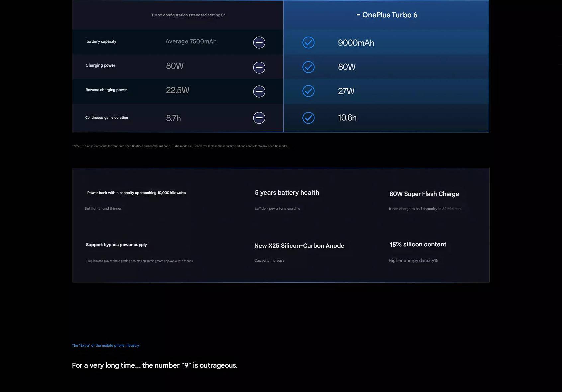Image resolution: width=562 pixels, height=392 pixels.
Task: Click the Power bank capacity feature heading
Action: click(x=136, y=193)
